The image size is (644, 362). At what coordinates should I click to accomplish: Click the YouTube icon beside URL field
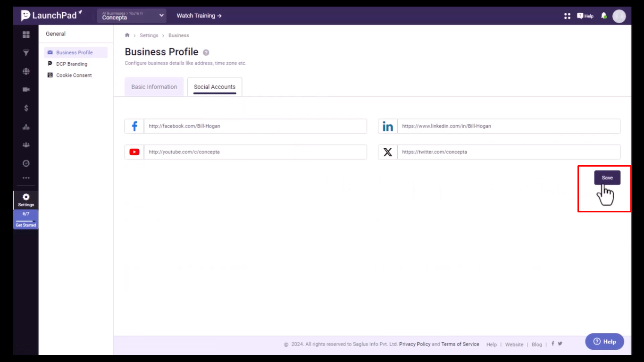click(134, 152)
